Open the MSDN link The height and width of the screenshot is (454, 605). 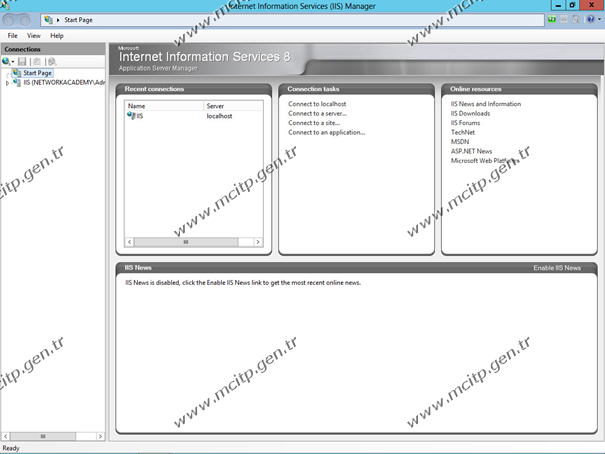tap(460, 142)
